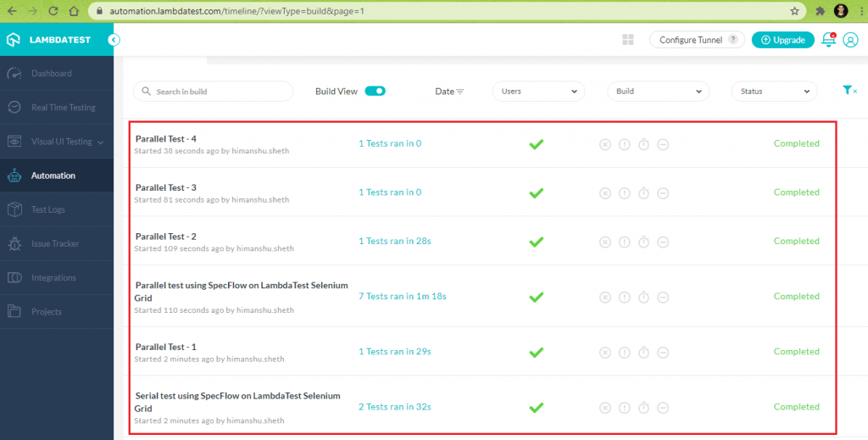Open Parallel test using SpecFlow build

coord(242,292)
